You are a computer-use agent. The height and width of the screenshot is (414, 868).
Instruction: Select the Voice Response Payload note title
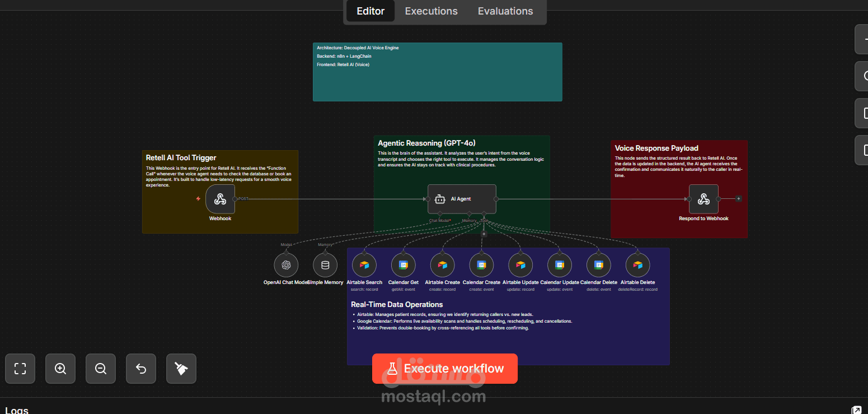point(656,148)
